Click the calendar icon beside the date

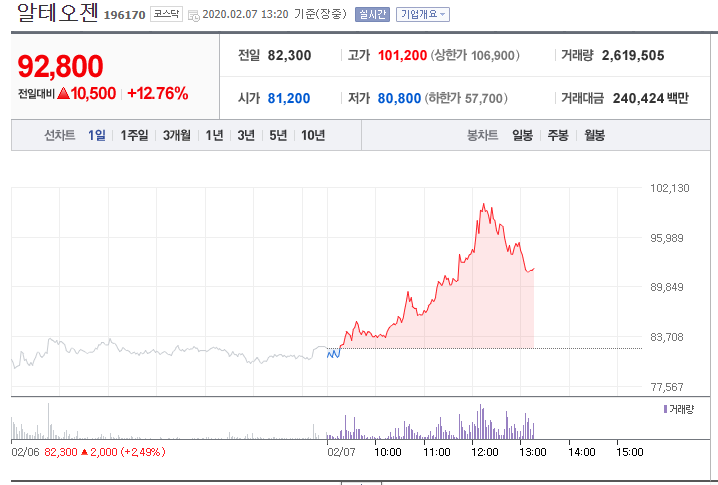[193, 15]
